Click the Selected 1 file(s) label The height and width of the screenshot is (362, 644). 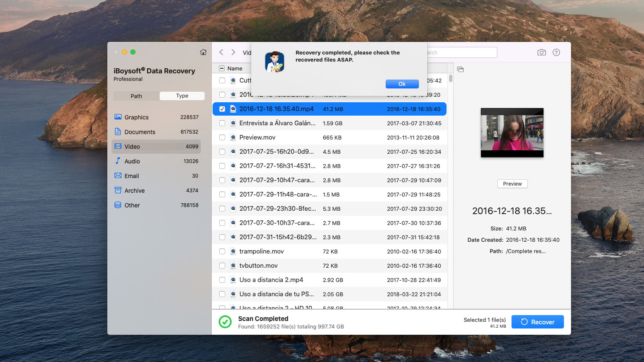click(485, 320)
